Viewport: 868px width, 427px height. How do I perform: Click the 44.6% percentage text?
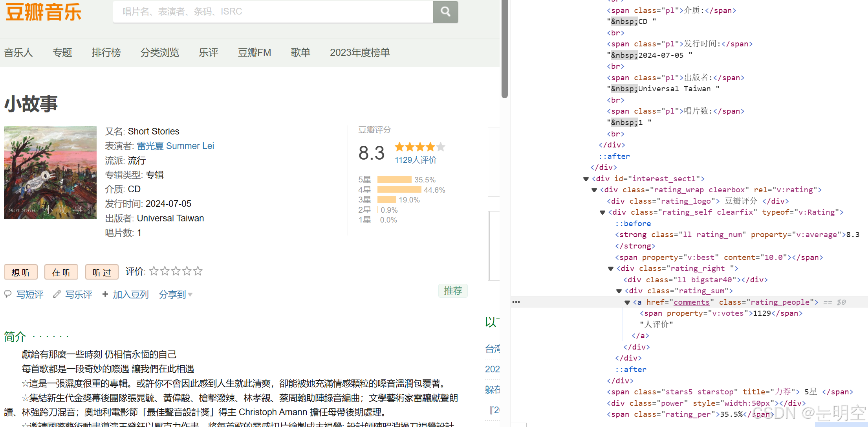tap(434, 190)
